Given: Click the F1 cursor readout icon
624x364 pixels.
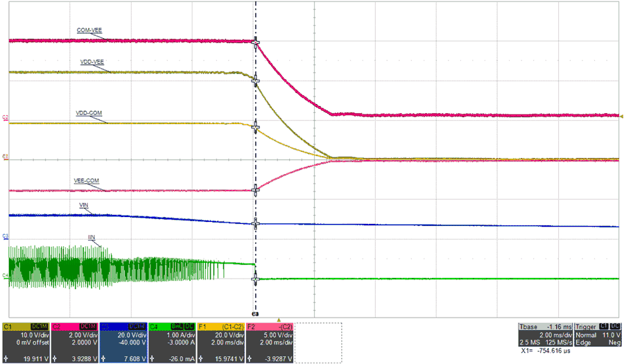Looking at the screenshot, I should point(200,359).
